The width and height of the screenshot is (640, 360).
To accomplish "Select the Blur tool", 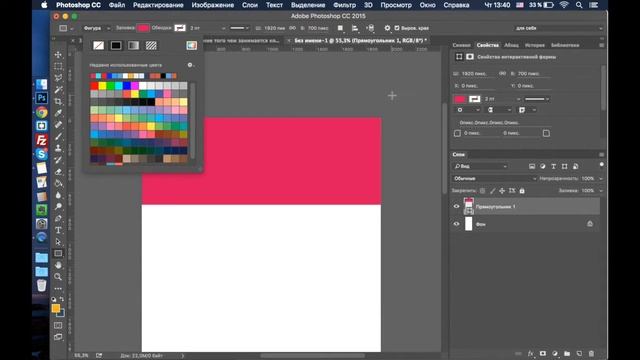I will click(58, 195).
